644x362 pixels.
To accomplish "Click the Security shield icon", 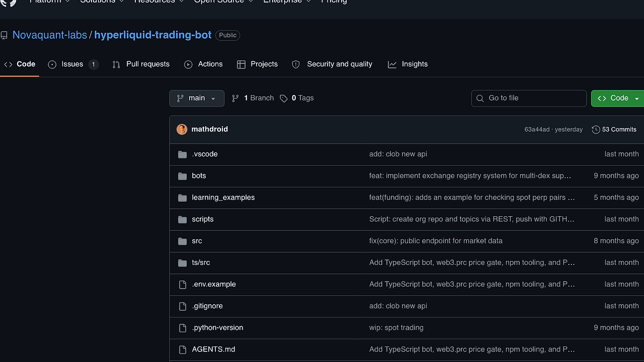I will [x=296, y=64].
